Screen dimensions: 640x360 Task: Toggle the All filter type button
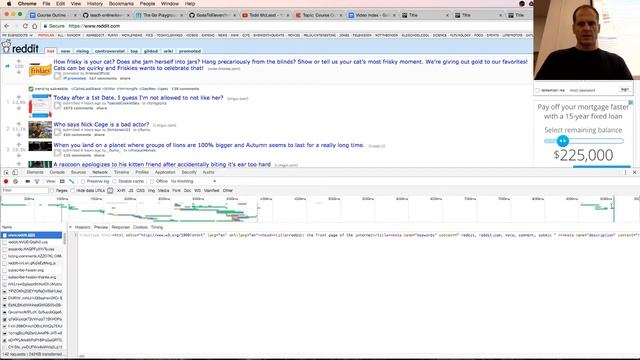click(x=110, y=191)
